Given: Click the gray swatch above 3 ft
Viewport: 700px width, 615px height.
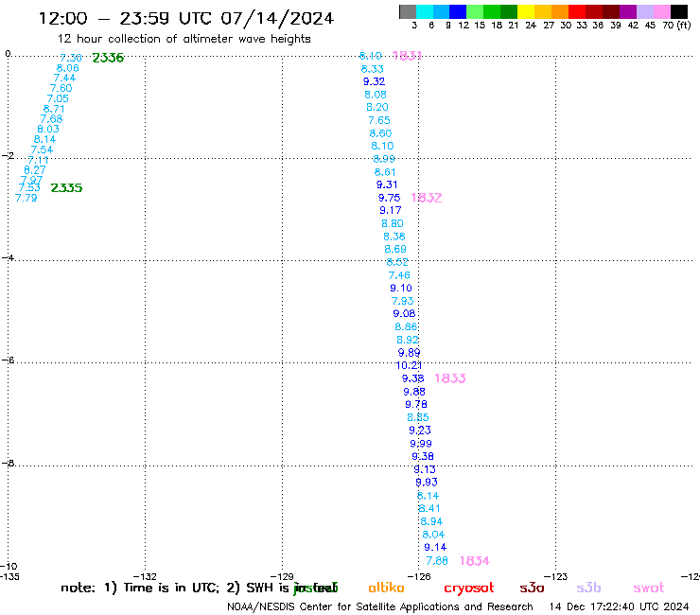Looking at the screenshot, I should [408, 11].
